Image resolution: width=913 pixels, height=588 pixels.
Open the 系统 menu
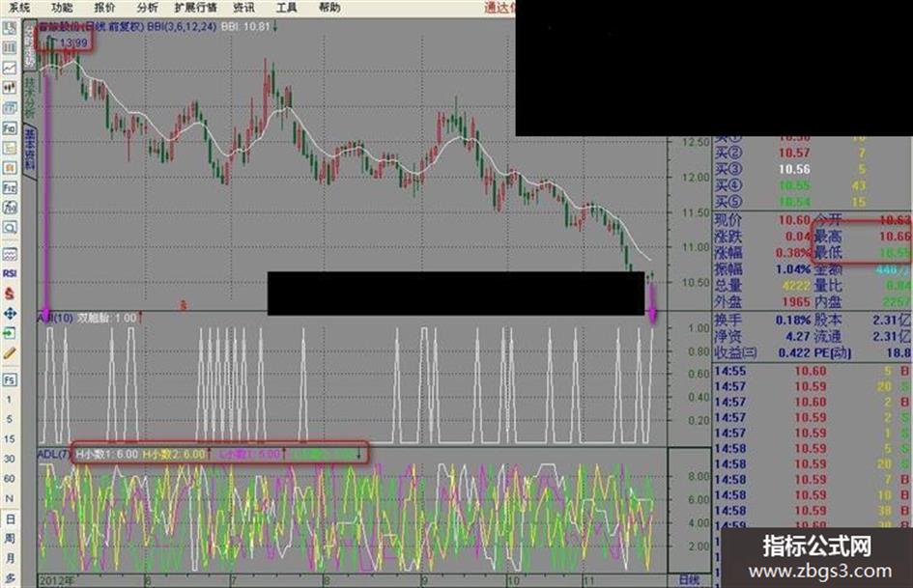tap(19, 8)
